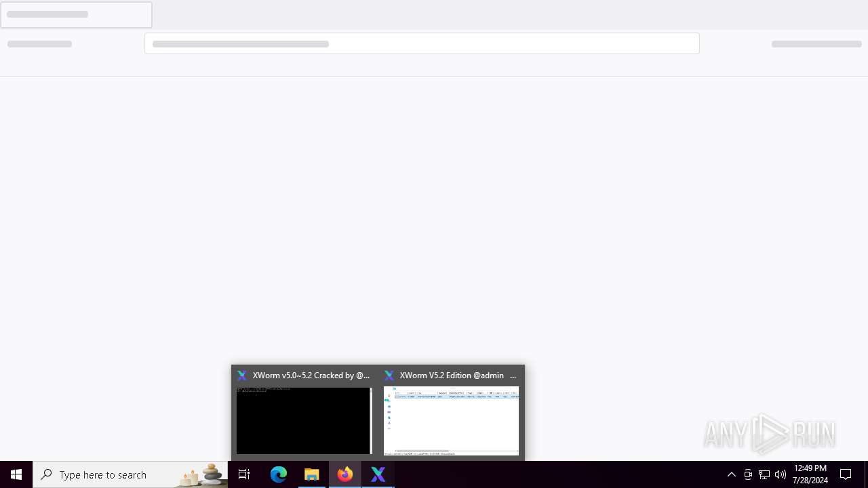Screen dimensions: 868x488
Task: Open the clock showing 12:49 PM
Action: click(810, 474)
